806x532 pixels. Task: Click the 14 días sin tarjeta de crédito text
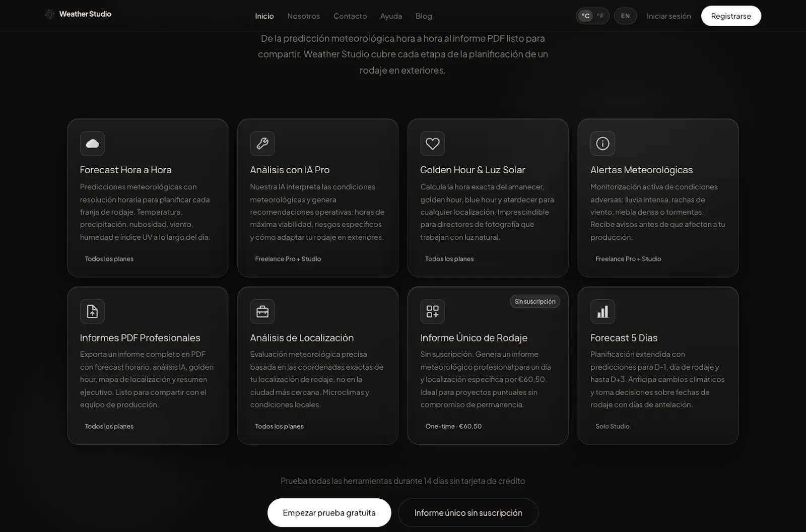coord(474,481)
